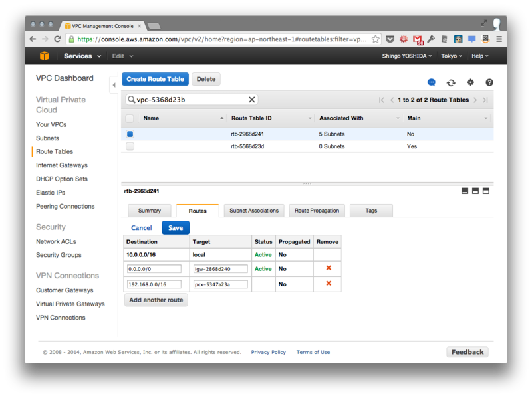Open the Edit dropdown in the navbar

(x=122, y=56)
